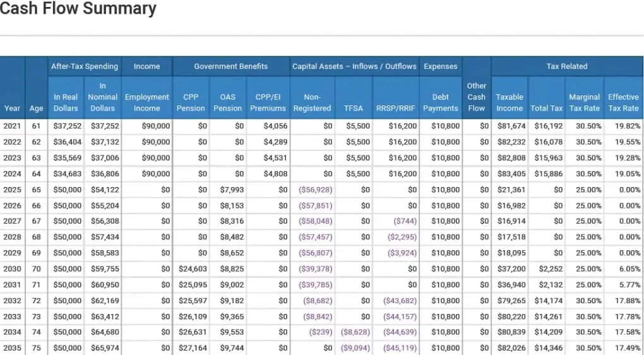
Task: Select the Year column header
Action: click(x=12, y=108)
